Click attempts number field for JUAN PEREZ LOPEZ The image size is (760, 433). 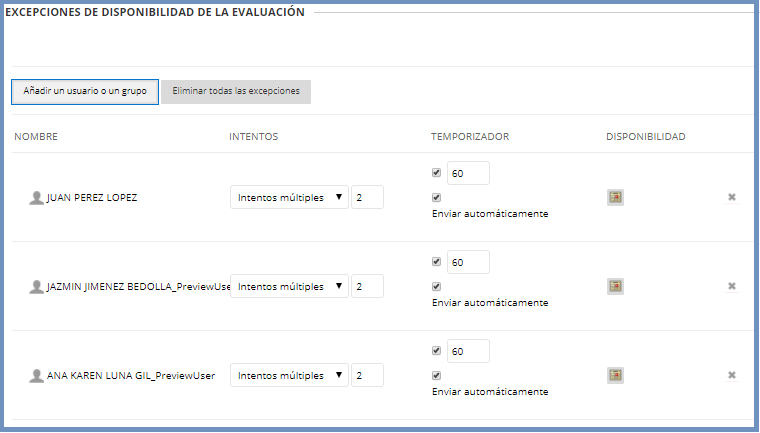point(367,197)
